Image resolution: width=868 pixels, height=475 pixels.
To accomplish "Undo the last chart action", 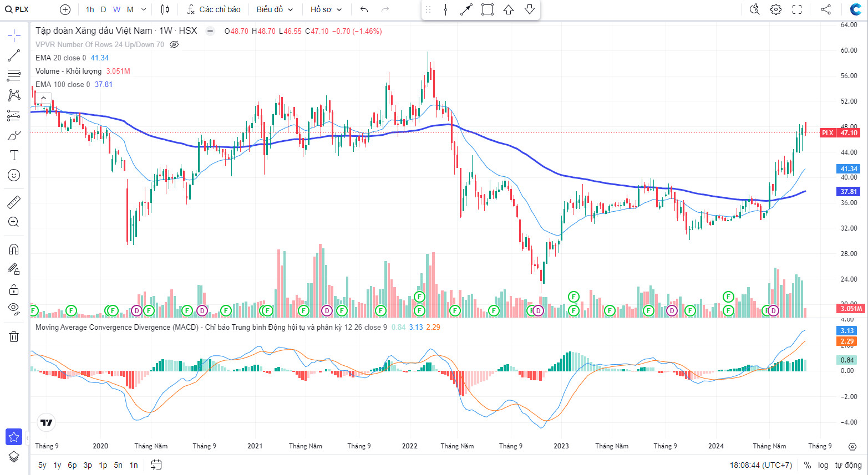I will [364, 9].
